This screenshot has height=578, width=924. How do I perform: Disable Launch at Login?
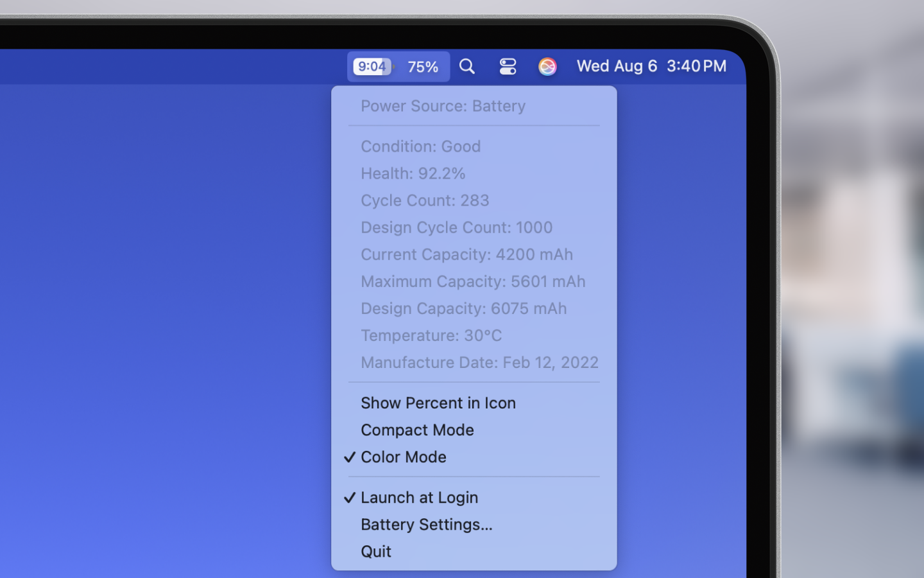tap(420, 497)
